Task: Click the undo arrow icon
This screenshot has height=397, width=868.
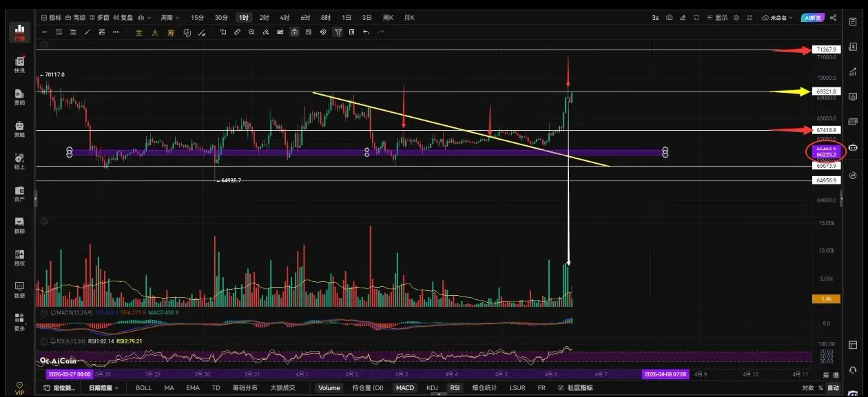Action: pos(366,32)
